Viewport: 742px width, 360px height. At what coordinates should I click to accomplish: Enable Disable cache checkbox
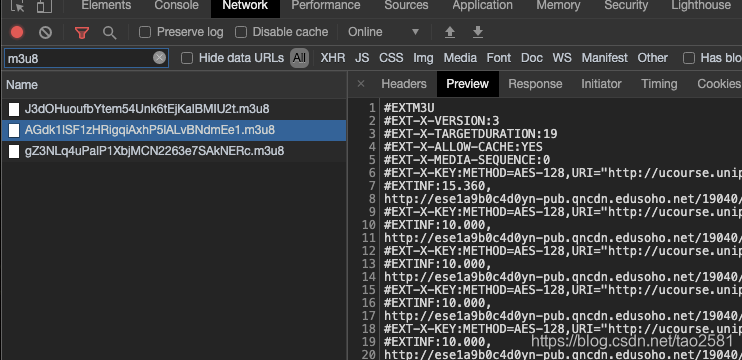pyautogui.click(x=241, y=32)
